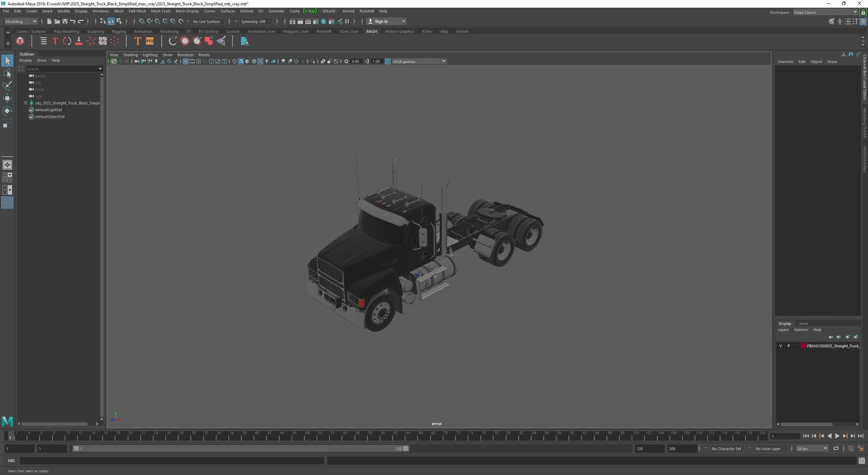Click the cache file shelf icon

pos(244,41)
